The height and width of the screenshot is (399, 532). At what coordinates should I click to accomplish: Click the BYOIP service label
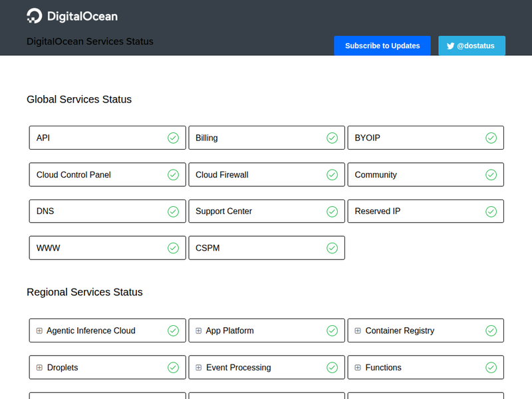pos(368,138)
